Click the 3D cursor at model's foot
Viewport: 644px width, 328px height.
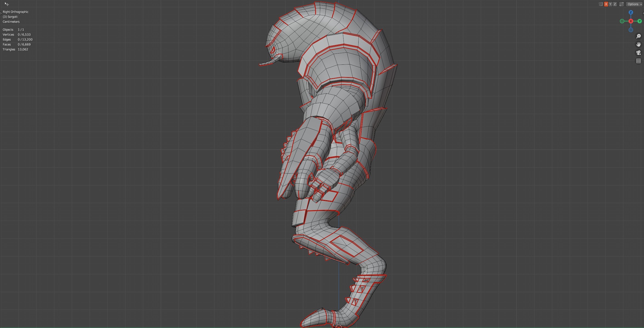coord(339,326)
